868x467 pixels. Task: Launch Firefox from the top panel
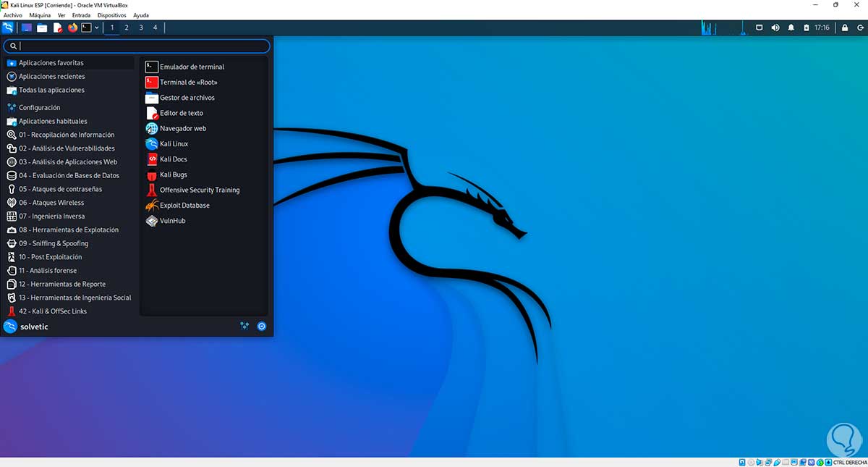(72, 28)
